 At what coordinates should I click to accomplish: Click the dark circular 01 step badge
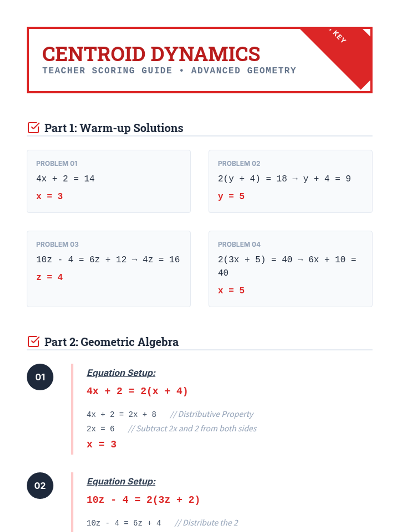click(x=40, y=377)
